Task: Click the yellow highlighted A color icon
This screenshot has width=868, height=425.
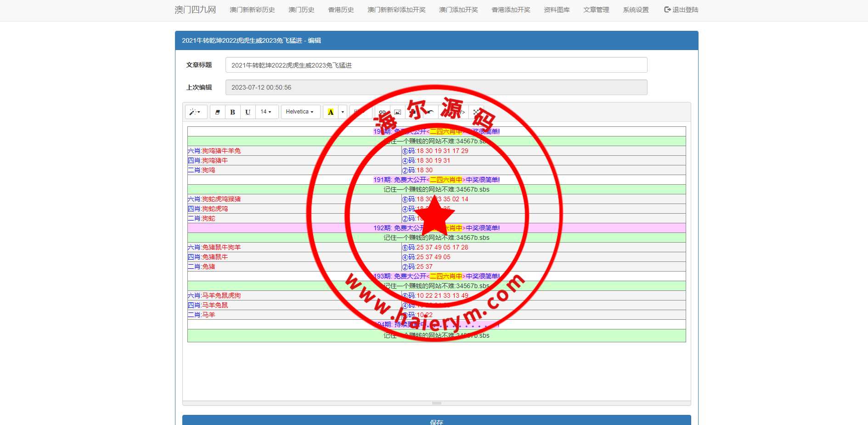Action: coord(330,112)
